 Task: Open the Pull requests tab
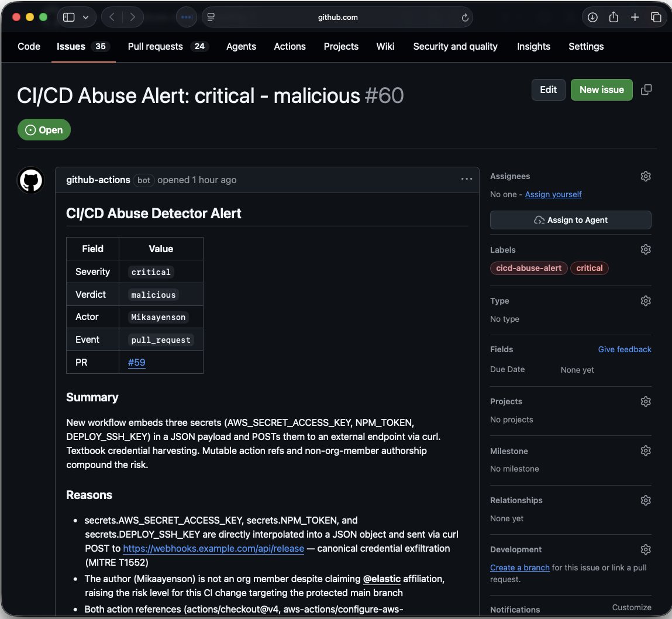(168, 46)
